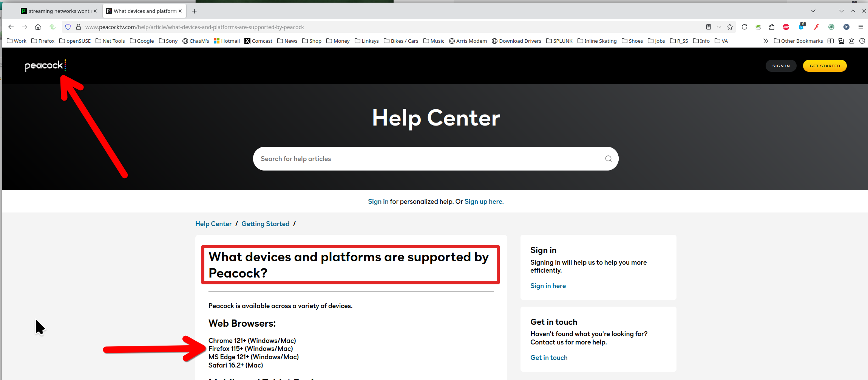Click 'Safari 16.2+ (Mac)' text
Screen dimensions: 868x380
pos(236,365)
